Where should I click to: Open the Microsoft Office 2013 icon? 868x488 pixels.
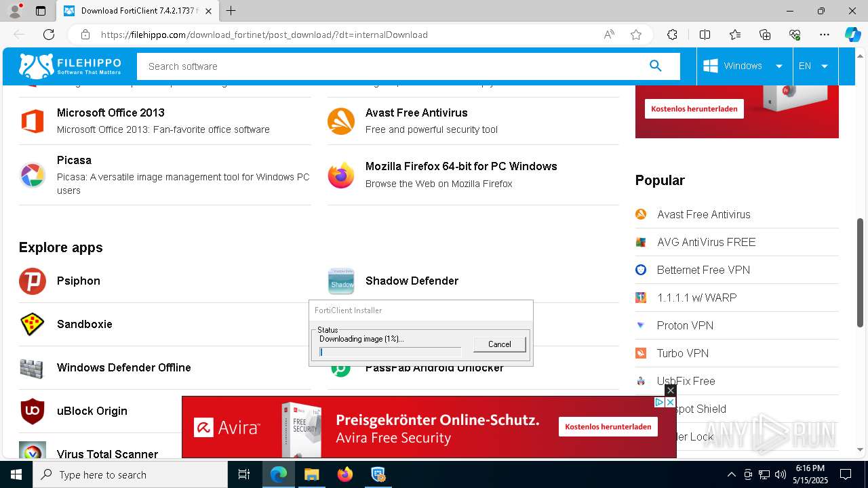[32, 121]
